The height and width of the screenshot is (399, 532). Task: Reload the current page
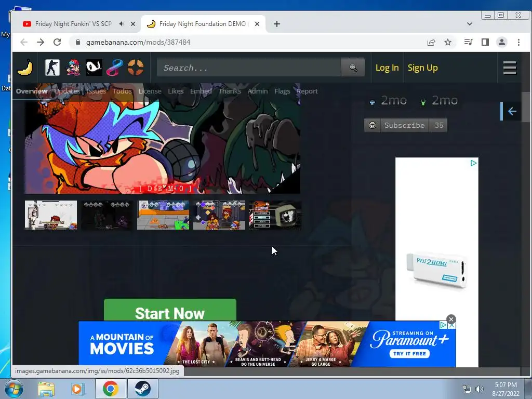(57, 42)
